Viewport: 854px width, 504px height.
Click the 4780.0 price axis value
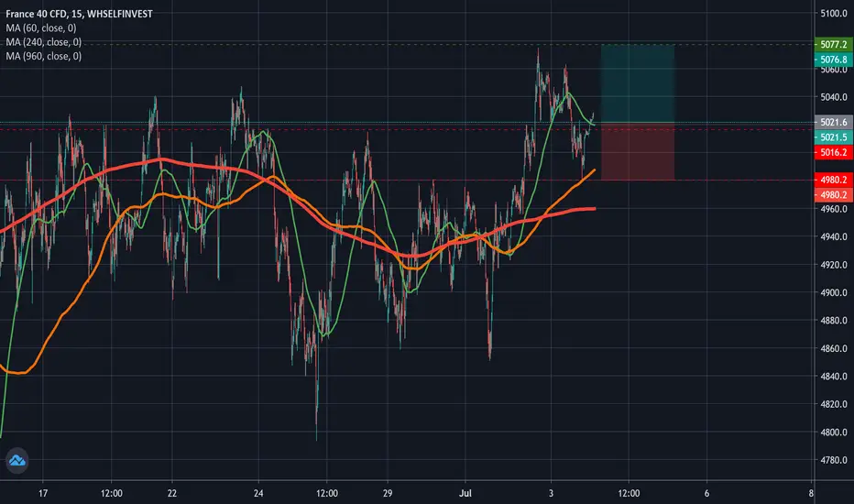point(834,460)
